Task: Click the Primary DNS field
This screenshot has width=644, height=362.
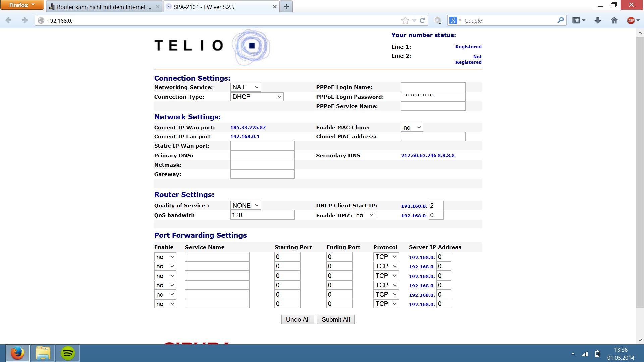Action: tap(263, 155)
